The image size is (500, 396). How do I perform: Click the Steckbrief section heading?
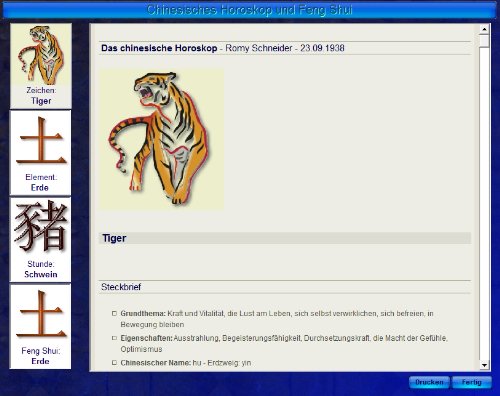click(x=121, y=287)
